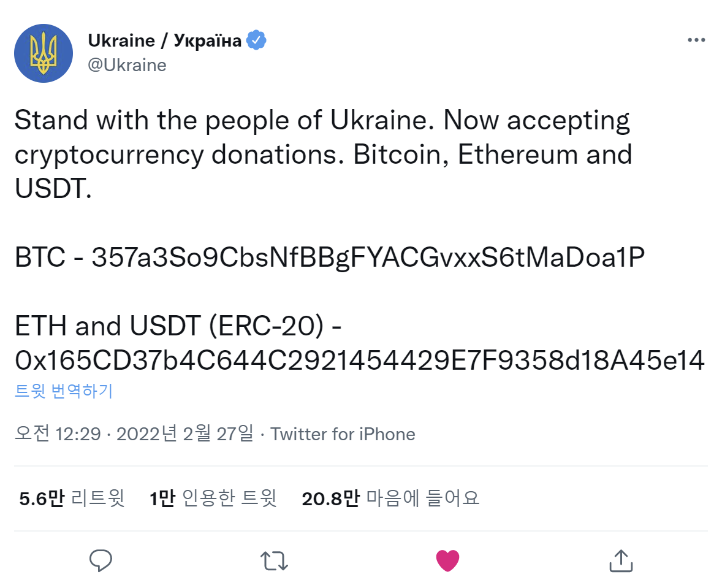Select the 0x165CD37 ETH address text
Viewport: 722px width, 588px height.
[x=360, y=360]
